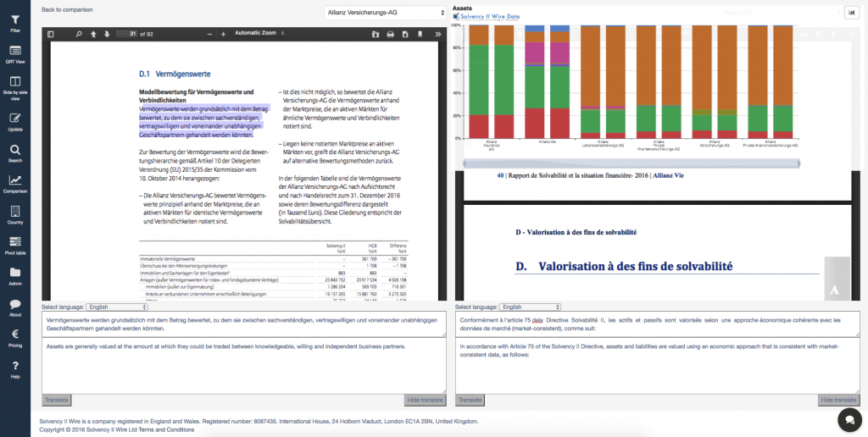Open the Comparison section
The image size is (868, 437).
point(15,184)
